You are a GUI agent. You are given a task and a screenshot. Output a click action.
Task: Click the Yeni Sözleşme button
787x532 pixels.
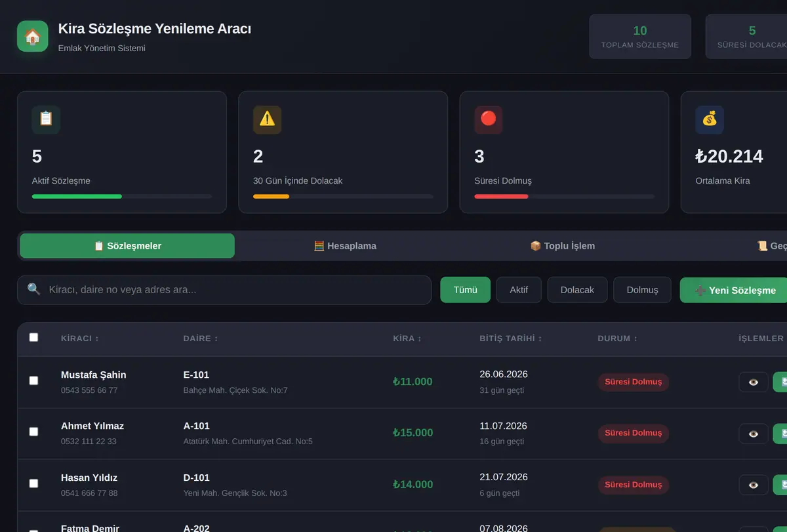(733, 290)
